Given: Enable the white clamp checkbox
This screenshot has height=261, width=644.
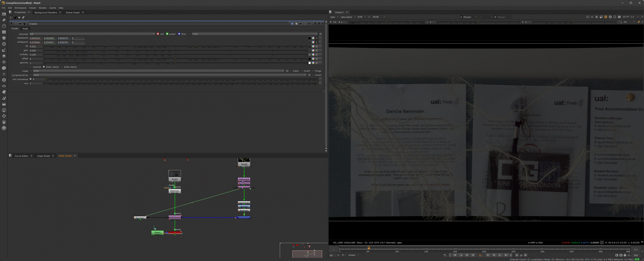Looking at the screenshot, I should click(x=62, y=67).
